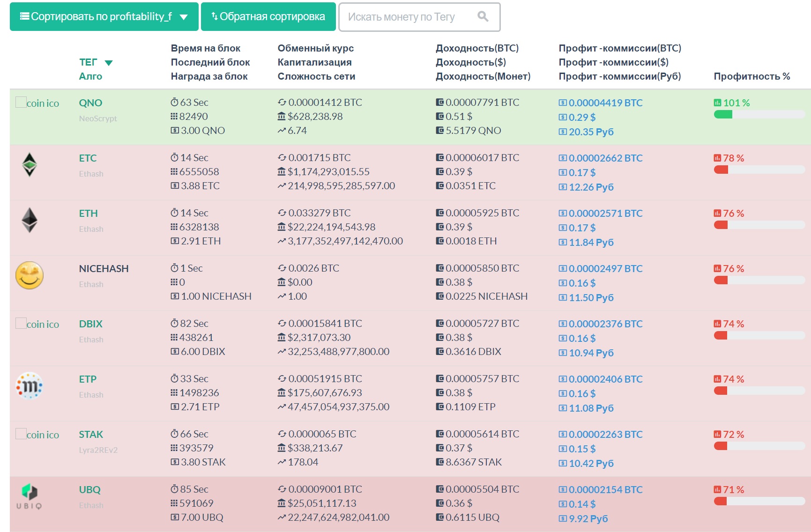Click the ETP exchange rate 0.00051915 BTC
Image resolution: width=811 pixels, height=532 pixels.
(x=325, y=378)
